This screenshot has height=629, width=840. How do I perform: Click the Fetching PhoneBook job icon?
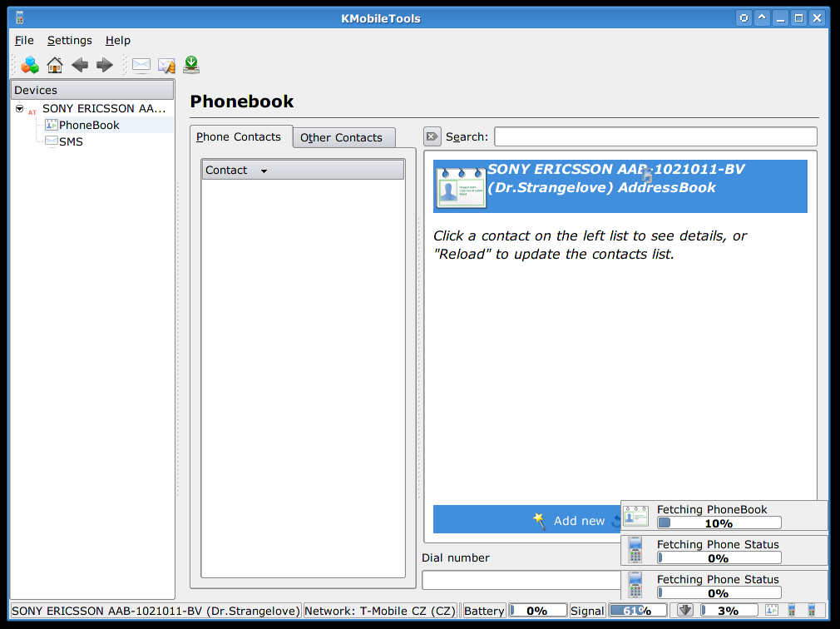636,517
